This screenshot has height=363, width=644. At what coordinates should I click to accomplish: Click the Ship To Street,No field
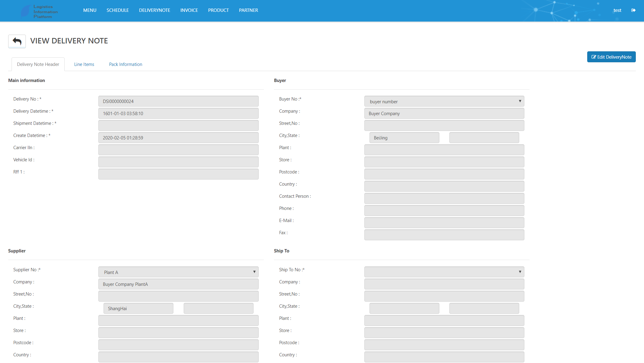(444, 296)
